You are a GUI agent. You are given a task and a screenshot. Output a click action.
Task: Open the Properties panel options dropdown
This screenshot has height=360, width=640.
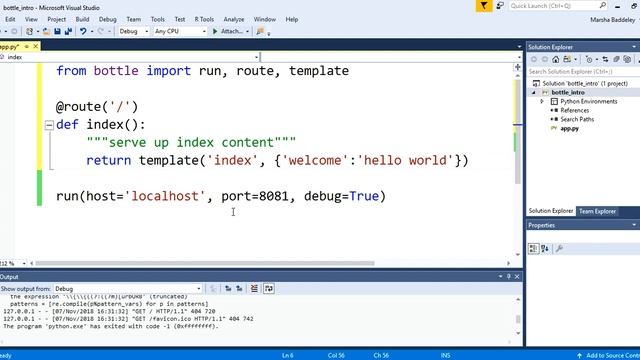pyautogui.click(x=634, y=225)
